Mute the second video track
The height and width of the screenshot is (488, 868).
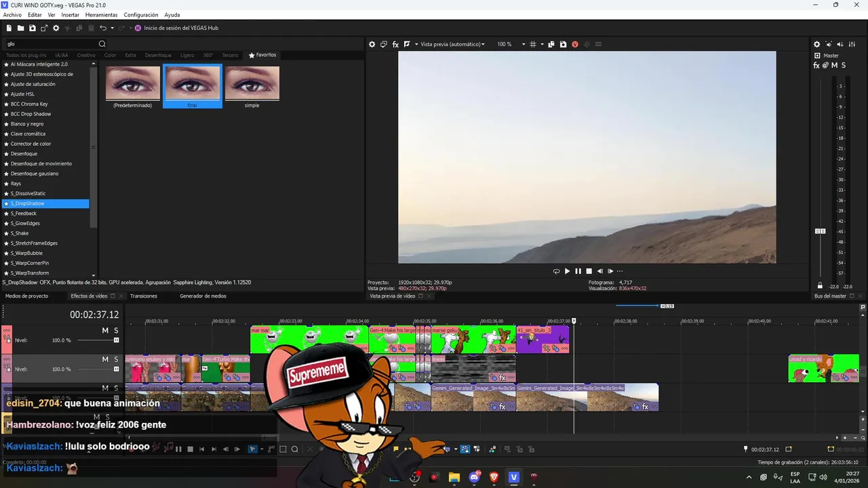tap(105, 359)
